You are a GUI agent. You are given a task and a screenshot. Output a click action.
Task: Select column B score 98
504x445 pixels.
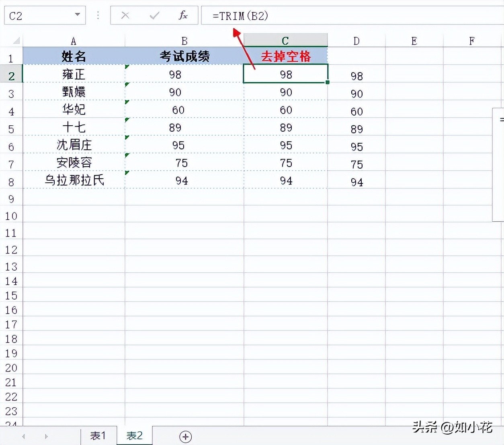184,74
